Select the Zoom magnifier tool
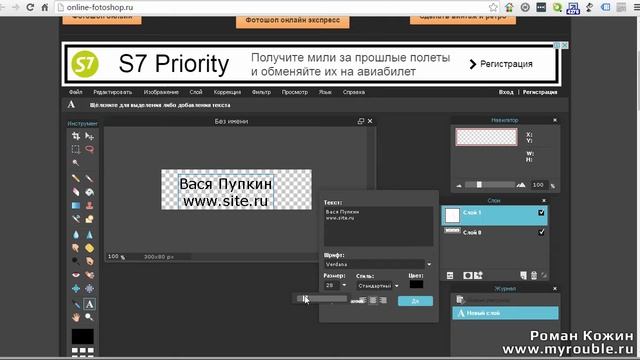 89,317
